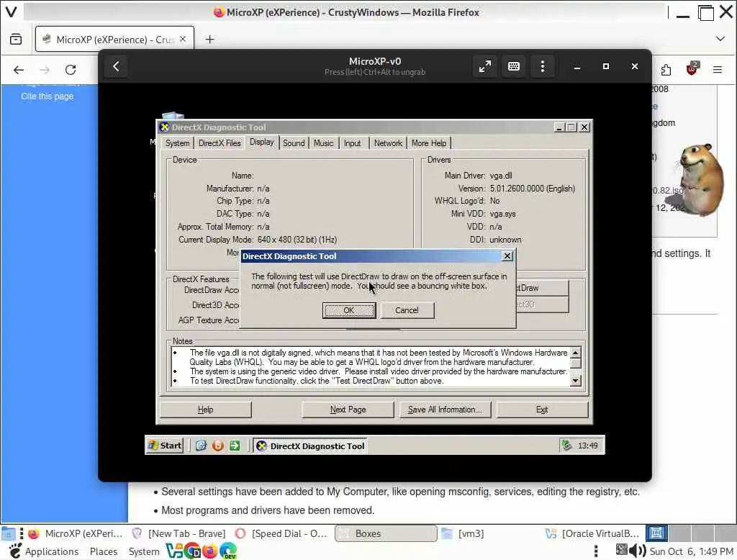
Task: Click the Next Page button
Action: pyautogui.click(x=348, y=410)
